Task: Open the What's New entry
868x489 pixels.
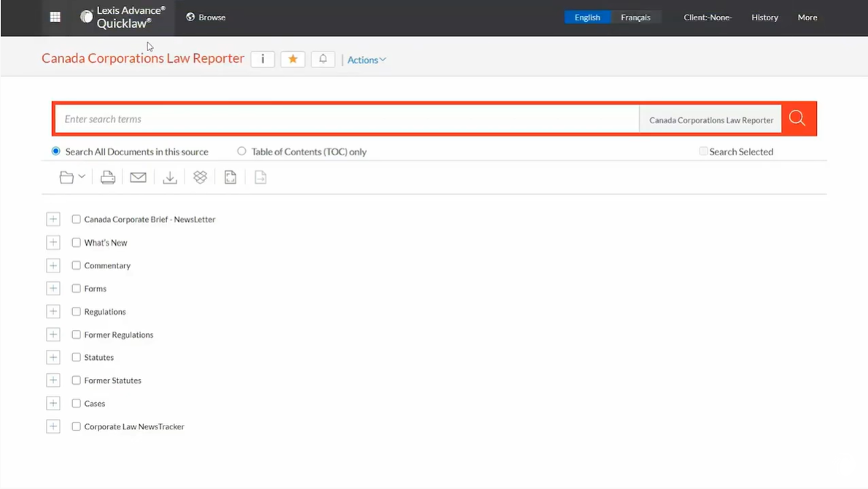Action: pos(106,242)
